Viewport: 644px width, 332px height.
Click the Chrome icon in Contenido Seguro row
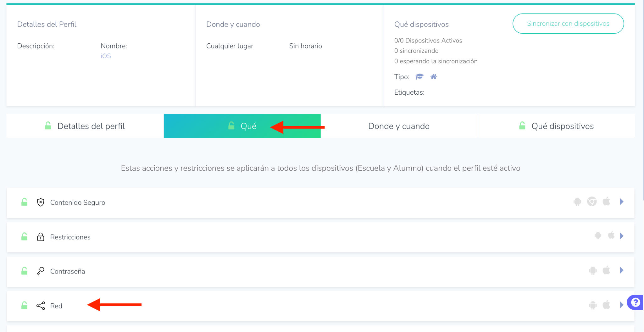(592, 202)
